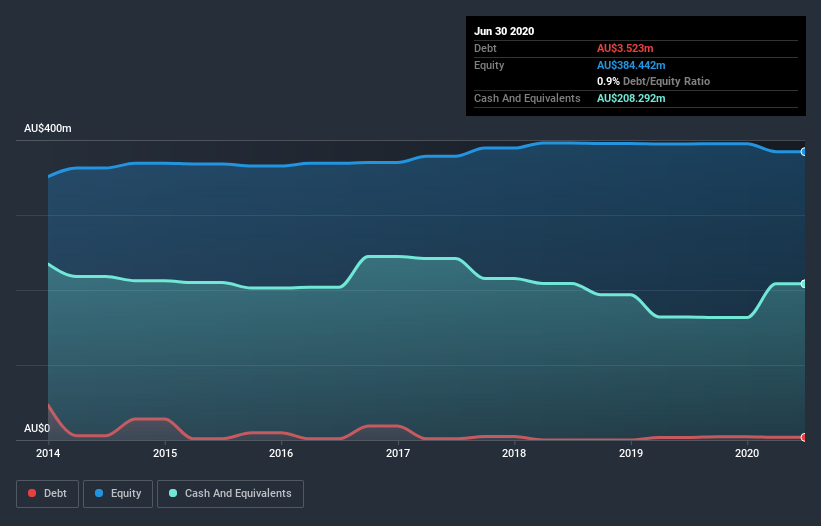Screen dimensions: 821x526
Task: Click the red Debt legend dot
Action: (x=32, y=493)
